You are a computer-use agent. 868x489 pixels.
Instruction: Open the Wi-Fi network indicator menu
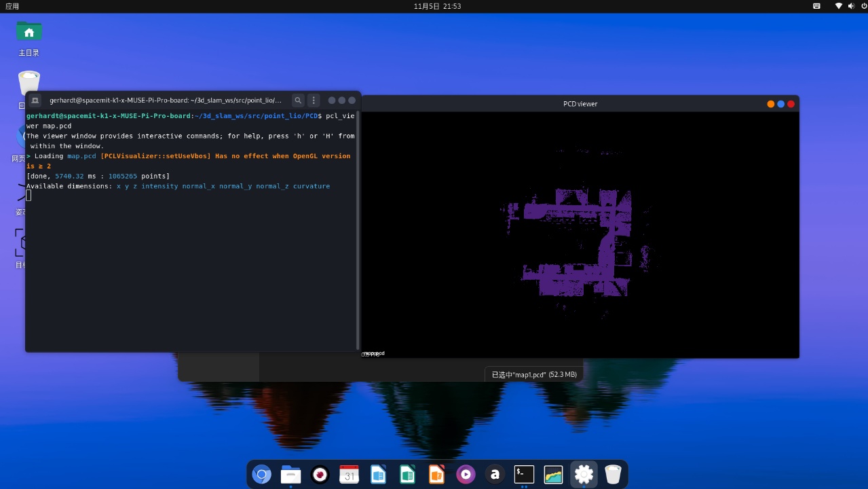coord(838,6)
